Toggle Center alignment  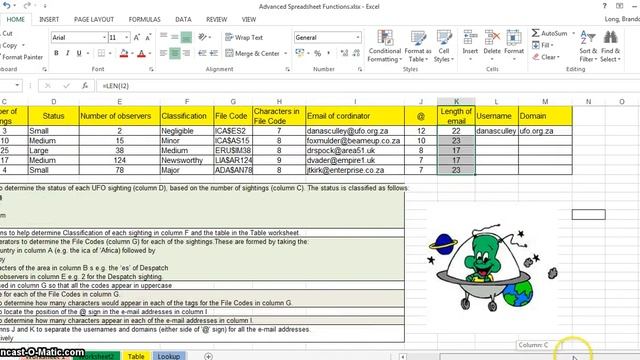point(175,53)
